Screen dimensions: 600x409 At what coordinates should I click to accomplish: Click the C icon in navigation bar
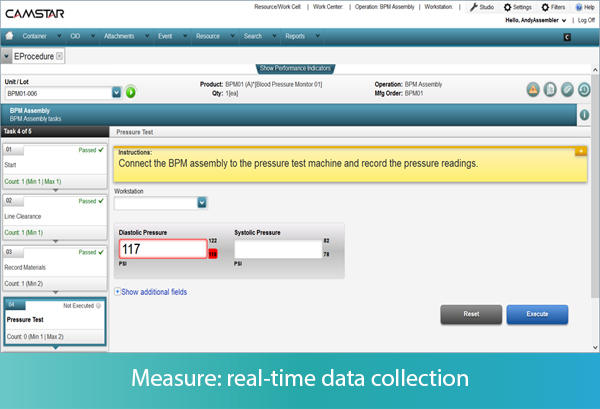click(x=567, y=37)
